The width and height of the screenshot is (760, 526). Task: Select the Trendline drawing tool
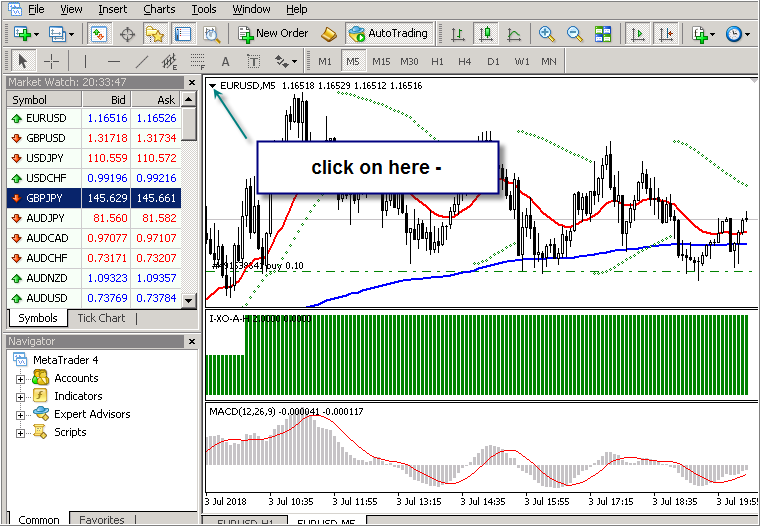(142, 61)
